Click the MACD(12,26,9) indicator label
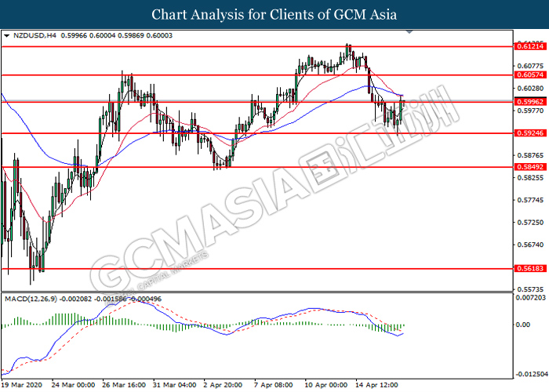The image size is (549, 392). (x=31, y=299)
